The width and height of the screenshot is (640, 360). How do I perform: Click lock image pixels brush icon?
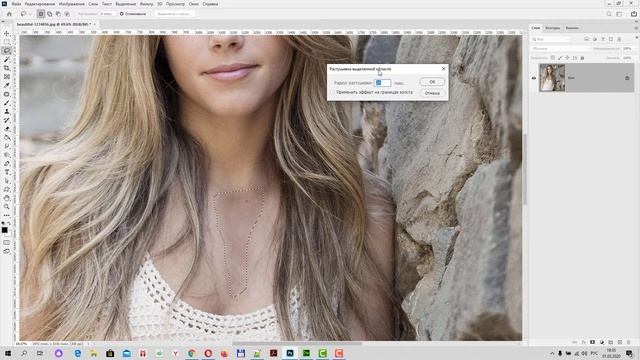[x=560, y=58]
